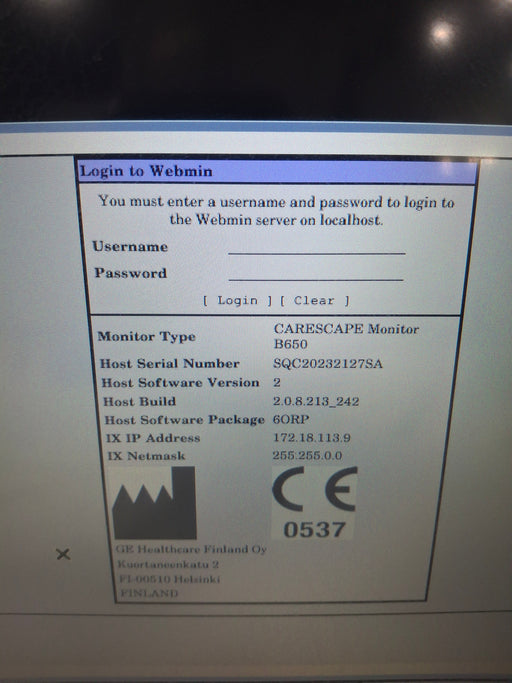512x683 pixels.
Task: Click the IX Netmask value 255.255.0.0
Action: click(x=307, y=456)
